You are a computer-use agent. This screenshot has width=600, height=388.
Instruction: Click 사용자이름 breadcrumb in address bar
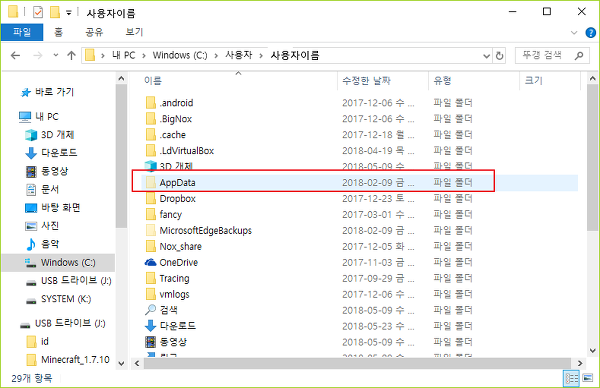pyautogui.click(x=295, y=55)
